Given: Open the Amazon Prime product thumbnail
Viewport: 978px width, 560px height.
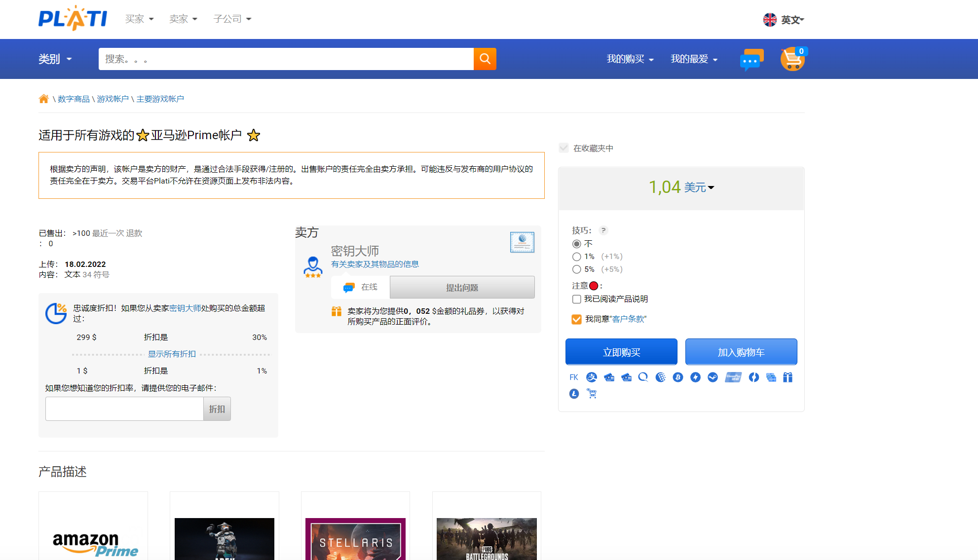Looking at the screenshot, I should point(93,526).
